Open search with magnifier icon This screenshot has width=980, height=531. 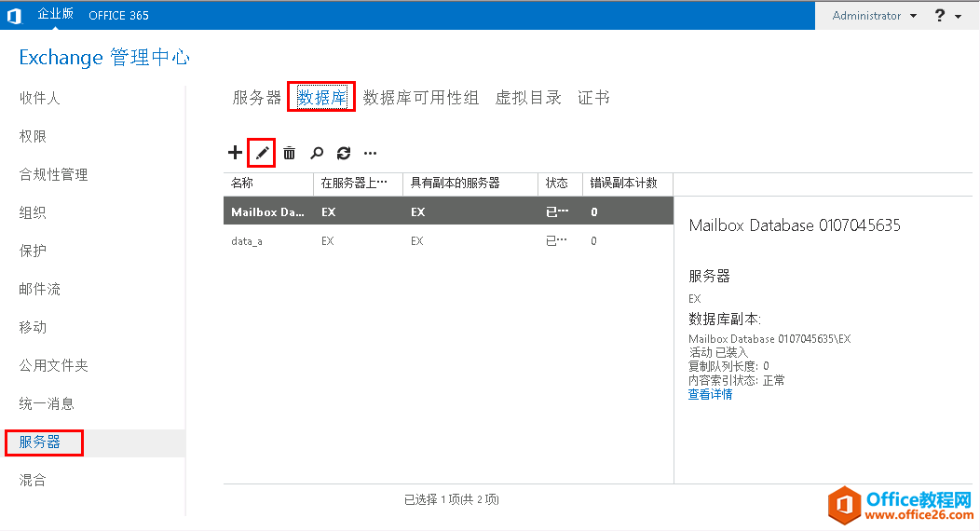pos(317,153)
